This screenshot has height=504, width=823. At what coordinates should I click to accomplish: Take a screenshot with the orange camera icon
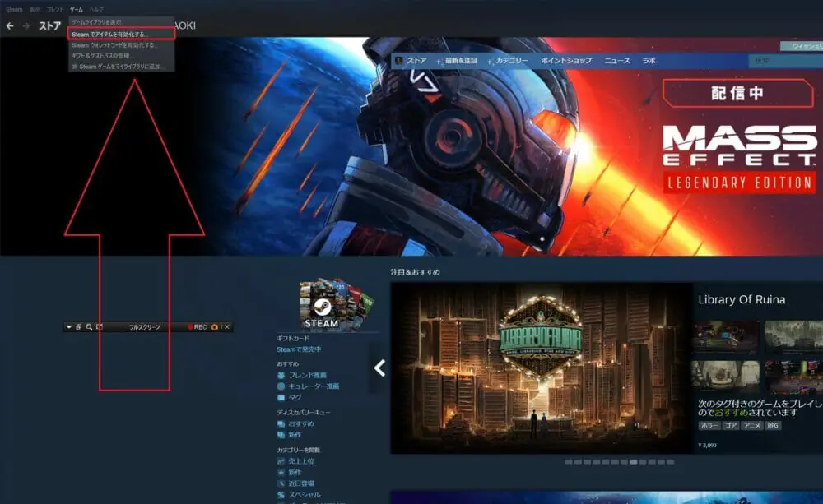tap(214, 327)
